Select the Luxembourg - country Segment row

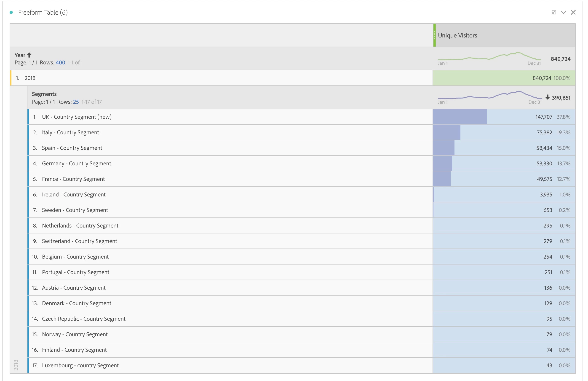click(x=80, y=365)
